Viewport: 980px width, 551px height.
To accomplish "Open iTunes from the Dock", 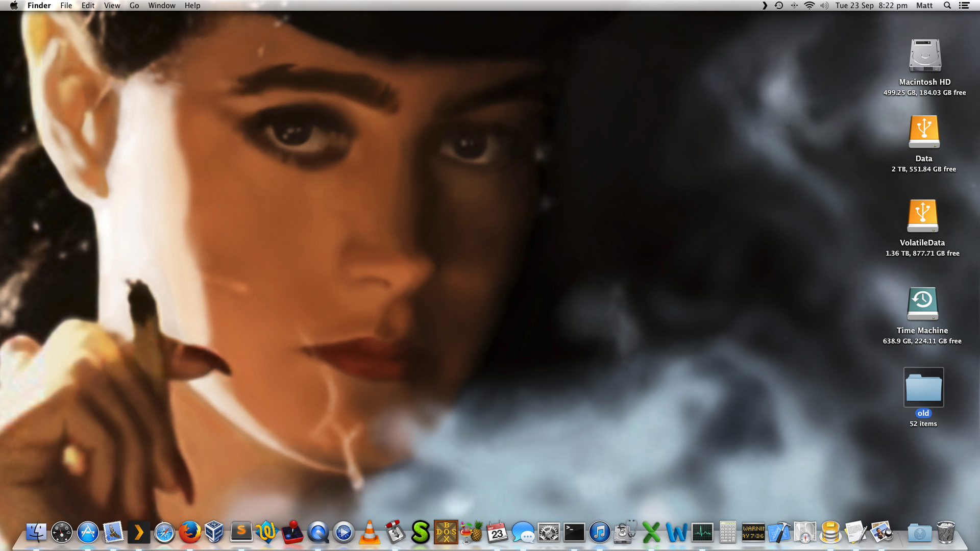I will point(600,533).
